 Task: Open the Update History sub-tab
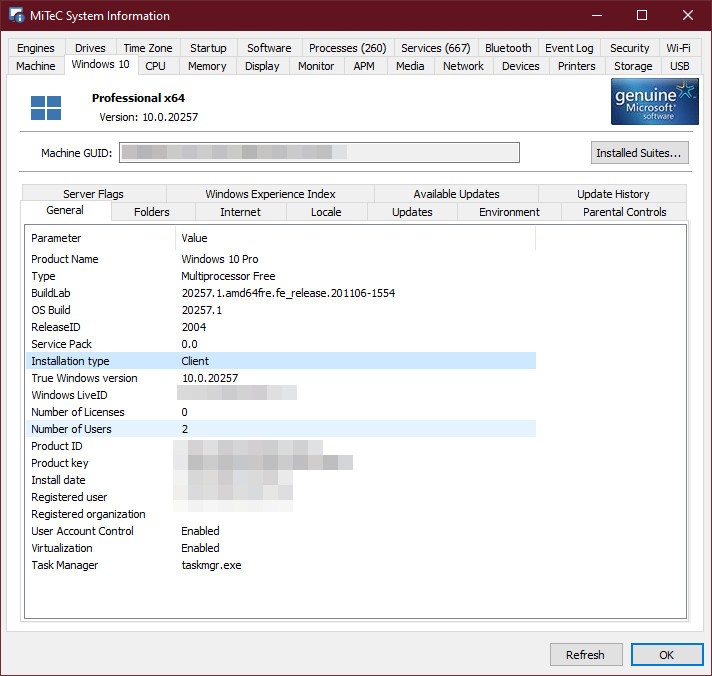613,194
